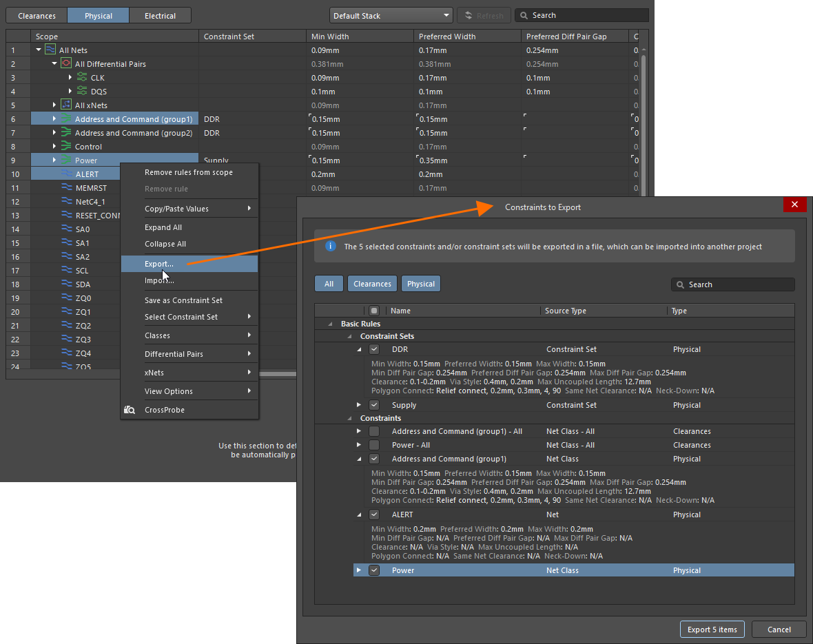Enable the Power - All clearances checkbox
813x644 pixels.
(x=374, y=445)
